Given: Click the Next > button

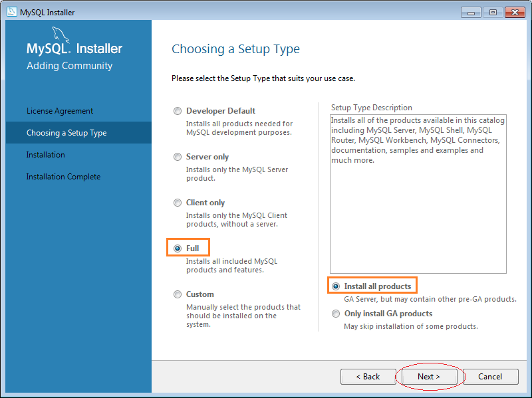Looking at the screenshot, I should point(429,377).
